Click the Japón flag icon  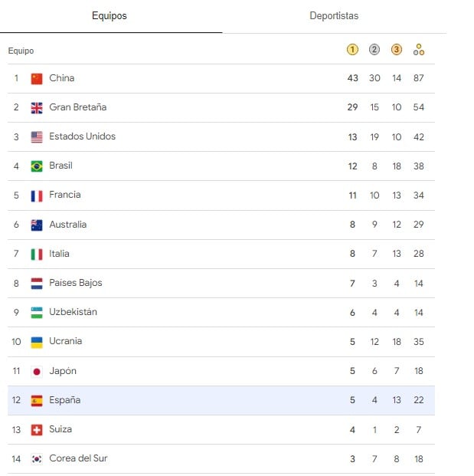coord(37,372)
